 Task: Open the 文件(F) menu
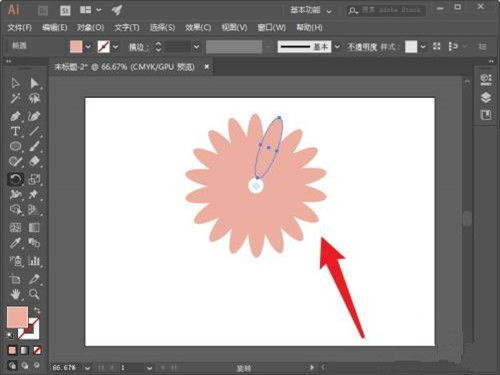click(19, 28)
